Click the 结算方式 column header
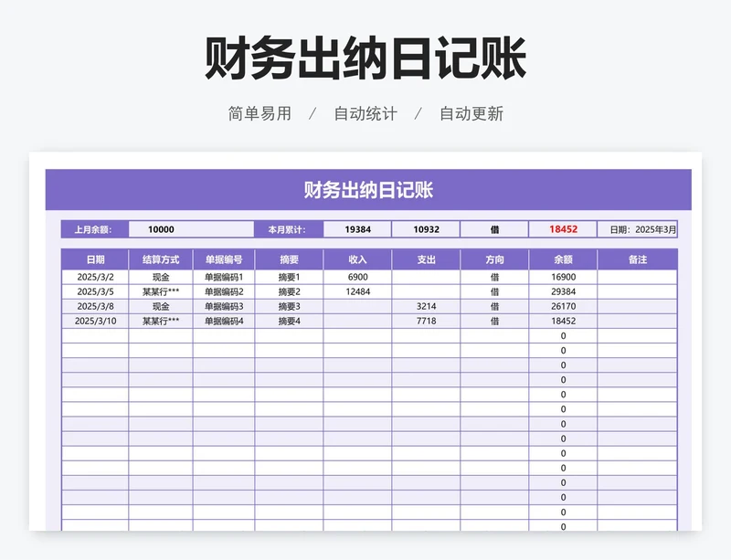Image resolution: width=731 pixels, height=560 pixels. click(161, 259)
